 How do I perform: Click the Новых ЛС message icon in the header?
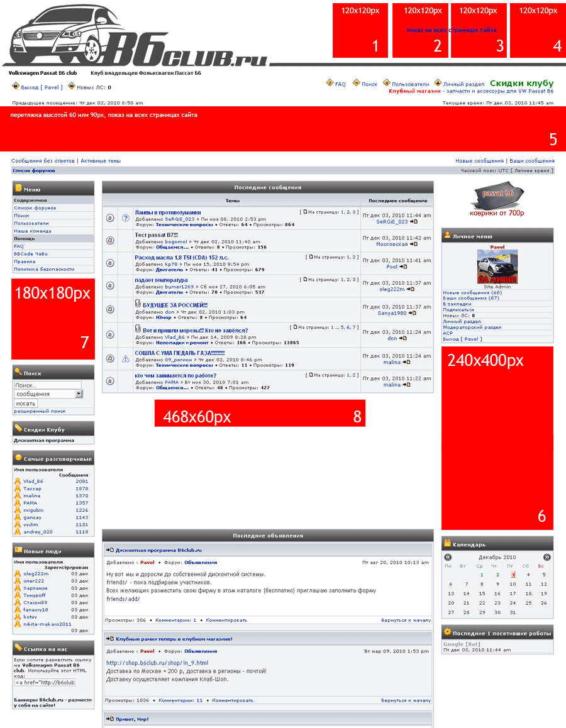click(x=72, y=86)
